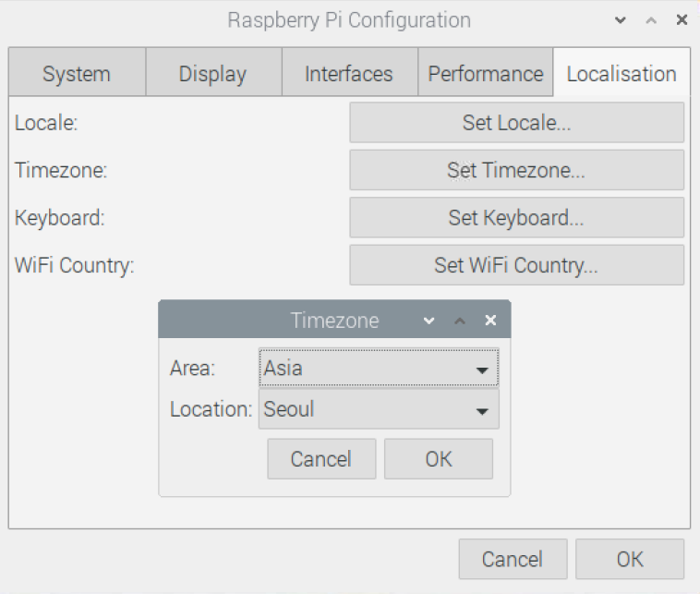Cancel the Raspberry Pi Configuration window
Viewport: 700px width, 594px height.
point(513,559)
